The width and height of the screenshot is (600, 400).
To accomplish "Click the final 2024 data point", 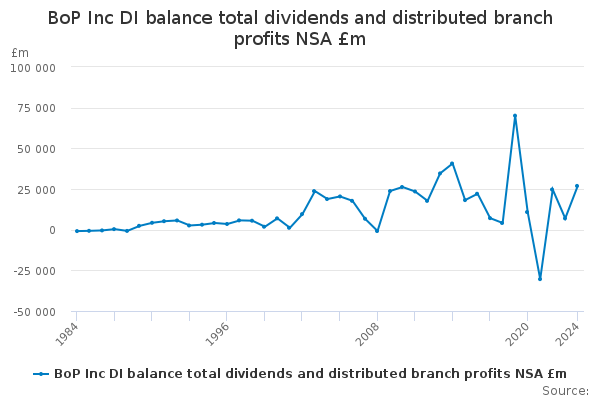I will (577, 186).
